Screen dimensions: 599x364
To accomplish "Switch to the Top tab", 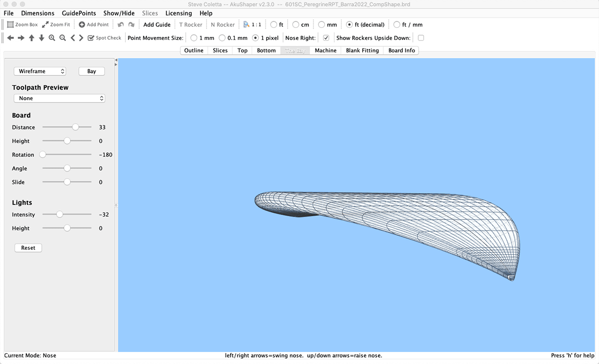I will tap(243, 50).
